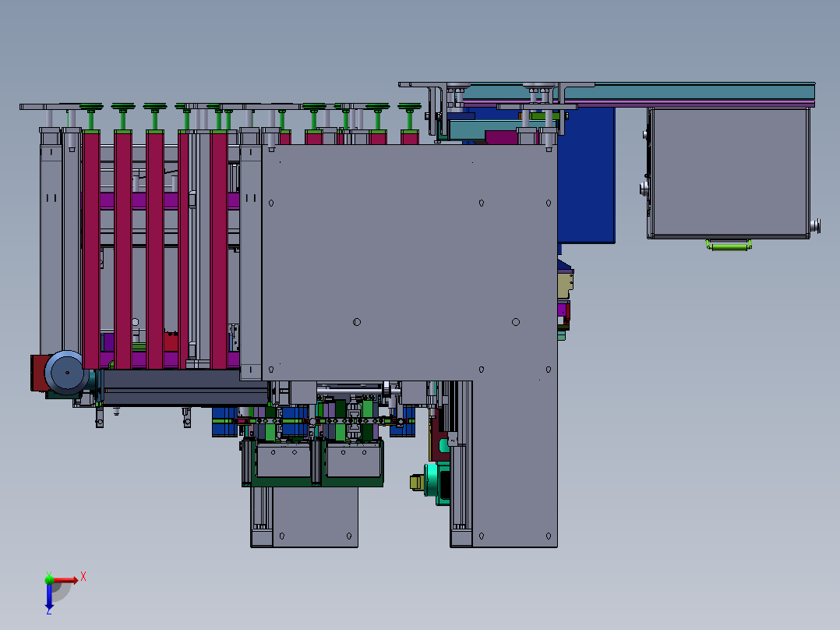The width and height of the screenshot is (840, 630).
Task: Click the round port on the enclosure's right side
Action: tap(817, 225)
